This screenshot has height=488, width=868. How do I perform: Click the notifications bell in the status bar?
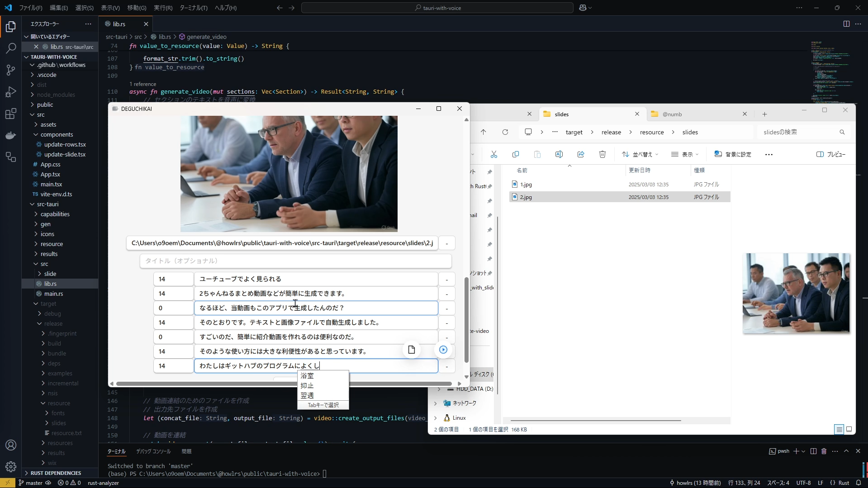pyautogui.click(x=858, y=483)
